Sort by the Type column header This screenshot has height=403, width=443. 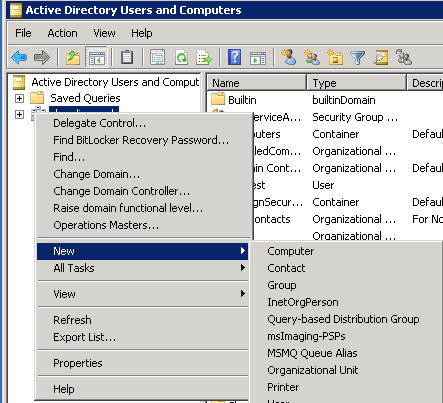[x=356, y=83]
